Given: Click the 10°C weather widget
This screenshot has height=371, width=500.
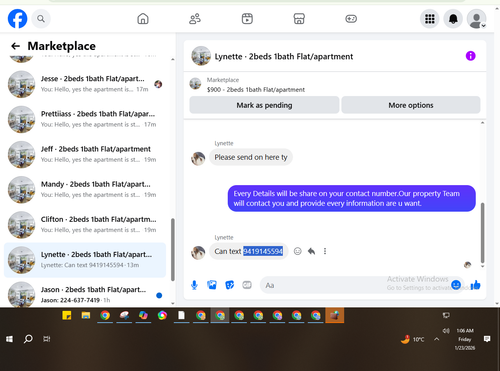Looking at the screenshot, I should pyautogui.click(x=413, y=339).
